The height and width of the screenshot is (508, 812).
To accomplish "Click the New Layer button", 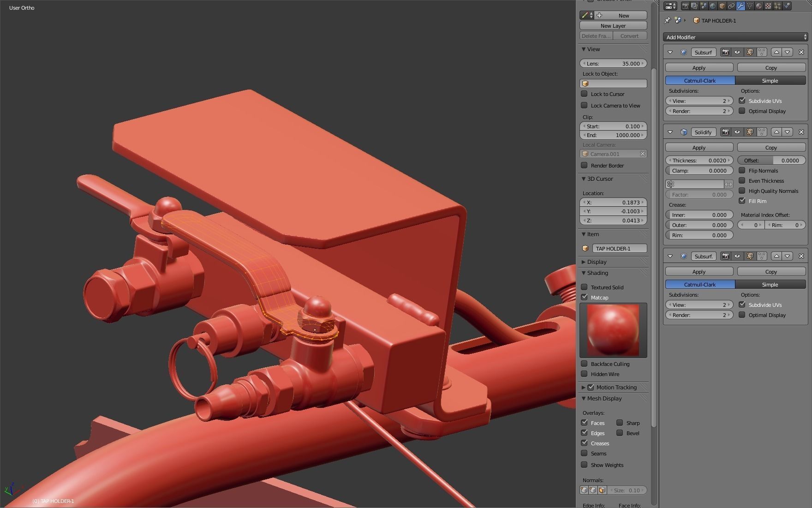I will [613, 25].
